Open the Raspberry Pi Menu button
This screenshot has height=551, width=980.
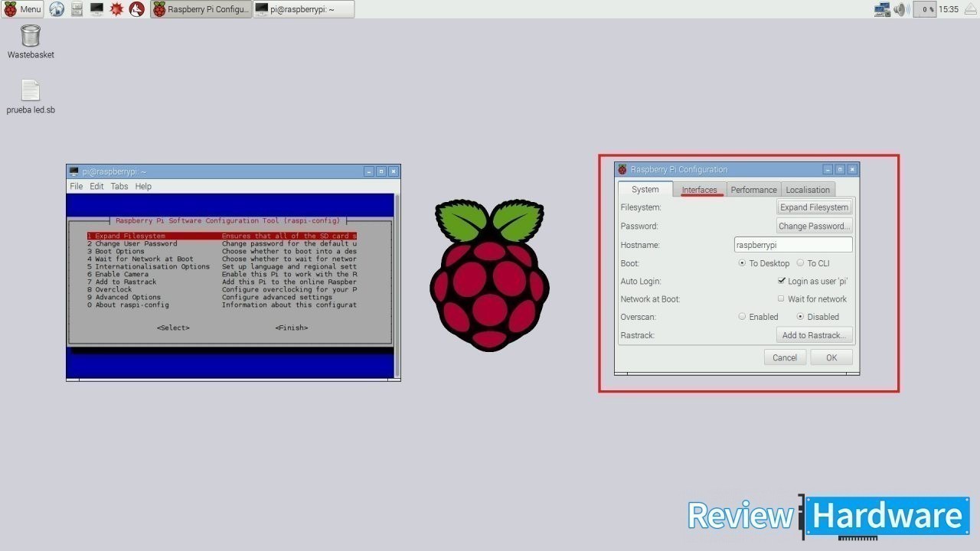coord(22,9)
